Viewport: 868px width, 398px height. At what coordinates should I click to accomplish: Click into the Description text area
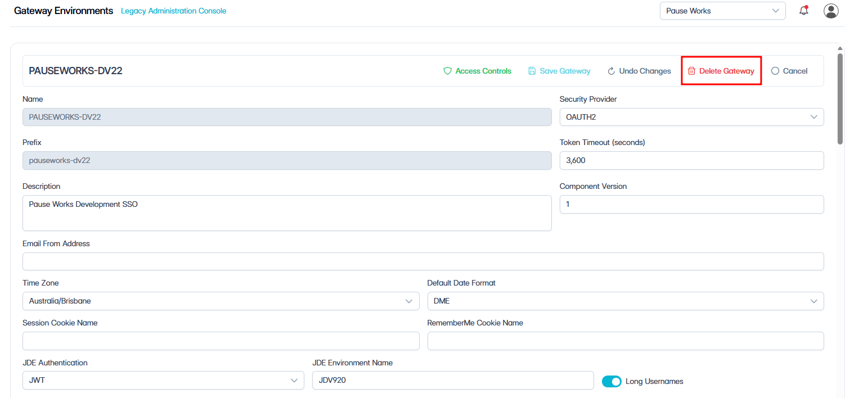pyautogui.click(x=287, y=213)
